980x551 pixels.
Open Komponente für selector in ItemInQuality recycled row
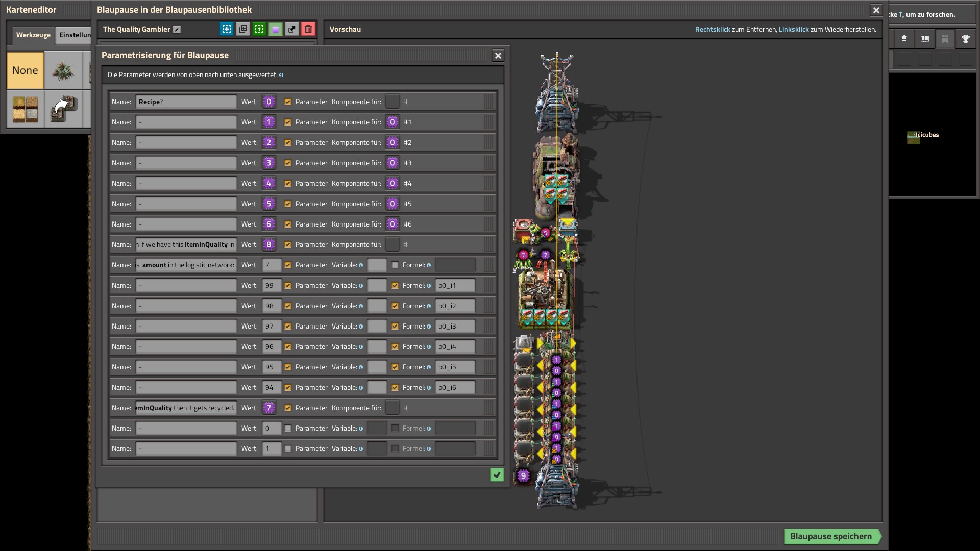pos(392,408)
